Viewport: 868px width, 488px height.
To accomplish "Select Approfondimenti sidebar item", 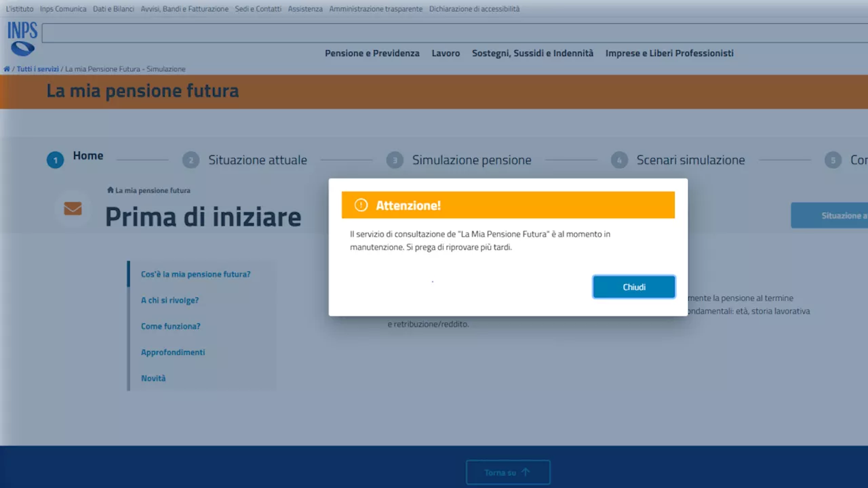I will [x=173, y=352].
